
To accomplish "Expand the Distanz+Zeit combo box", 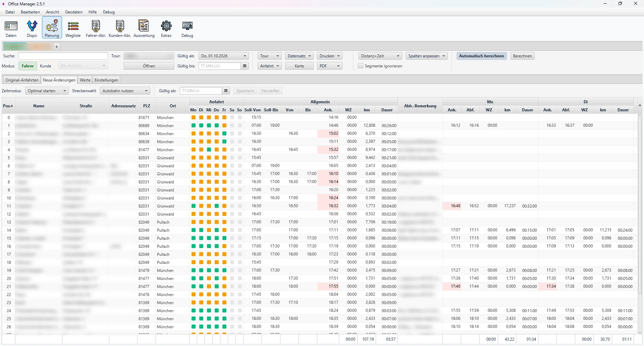I will point(380,56).
